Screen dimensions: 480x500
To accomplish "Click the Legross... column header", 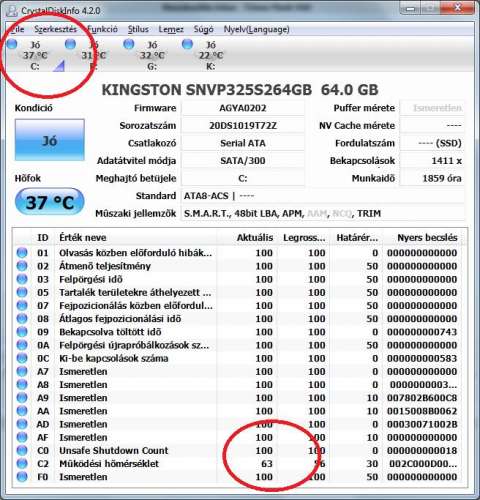I will pos(304,238).
